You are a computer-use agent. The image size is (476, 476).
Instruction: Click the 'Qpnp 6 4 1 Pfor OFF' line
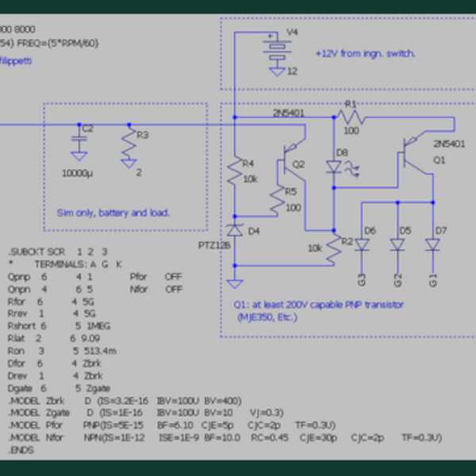point(95,277)
